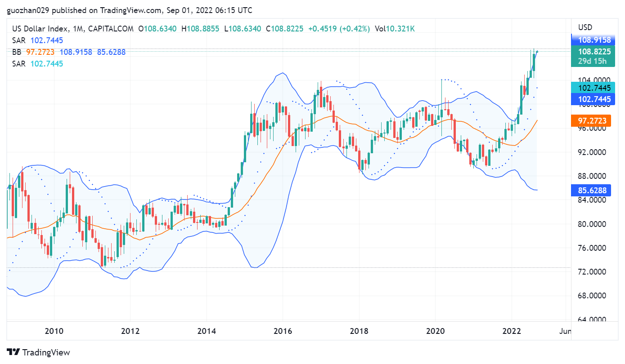Image resolution: width=625 pixels, height=364 pixels.
Task: Click the 2020 year marker on time axis
Action: click(x=435, y=332)
